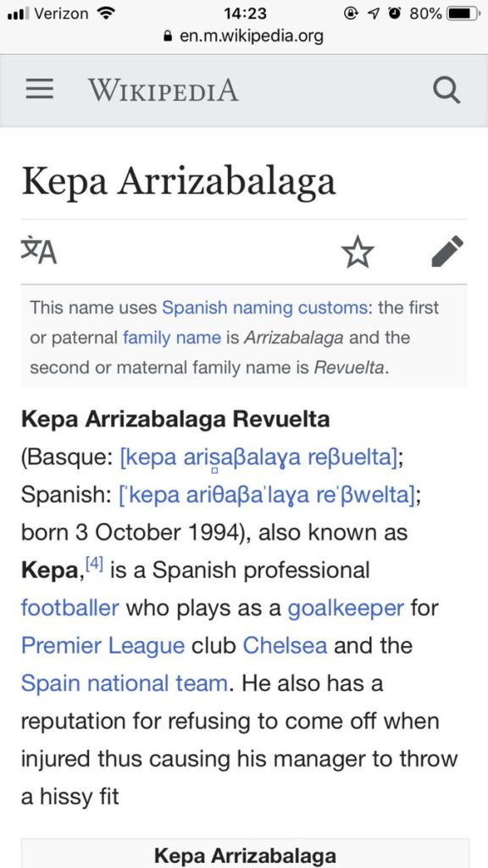The height and width of the screenshot is (868, 488).
Task: Open the Basque IPA pronunciation link
Action: 258,459
